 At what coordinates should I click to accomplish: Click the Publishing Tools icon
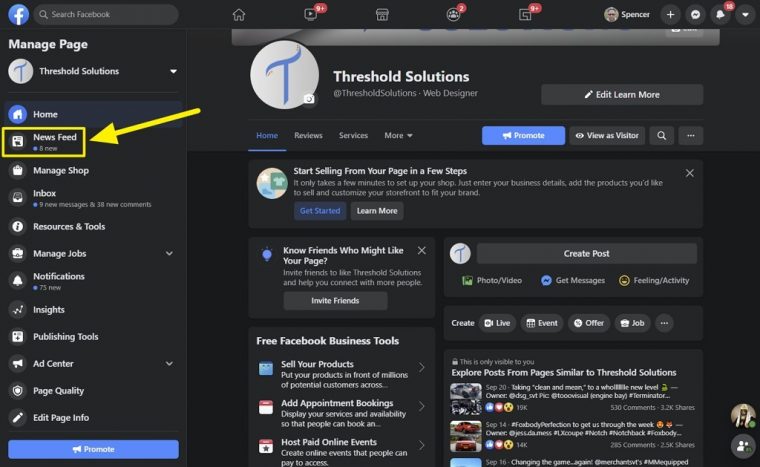(x=17, y=337)
